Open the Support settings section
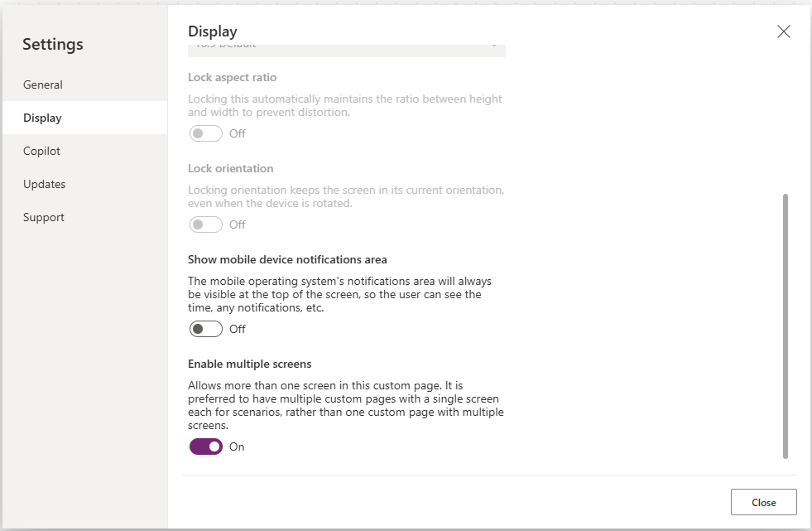The width and height of the screenshot is (812, 531). tap(44, 217)
